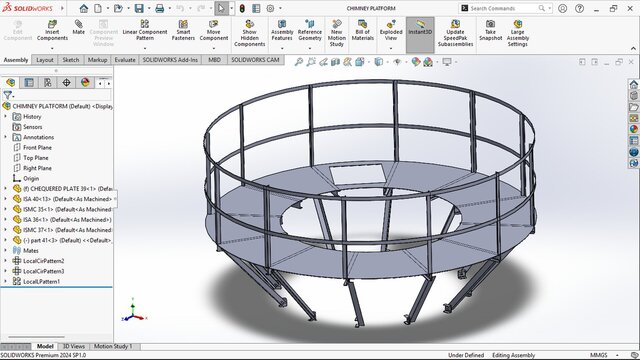Expand ISA 40<13> component node
Screen dimensions: 640x360
click(x=5, y=199)
